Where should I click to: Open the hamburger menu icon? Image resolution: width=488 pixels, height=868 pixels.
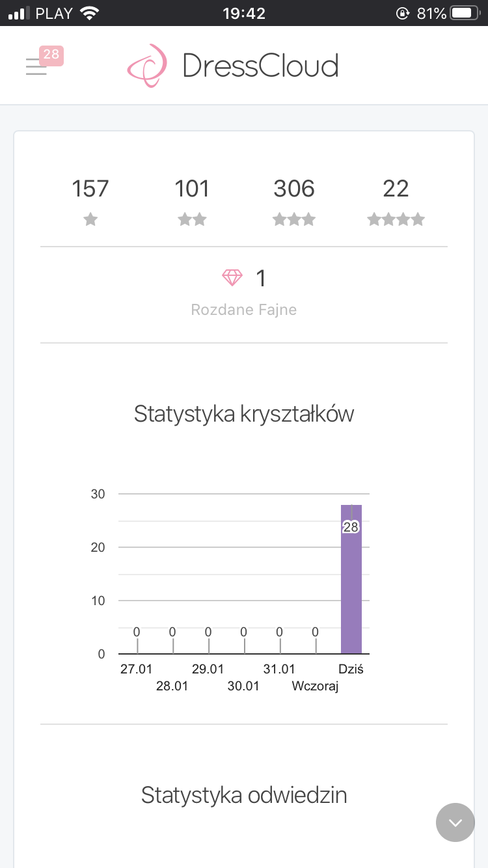pos(36,67)
